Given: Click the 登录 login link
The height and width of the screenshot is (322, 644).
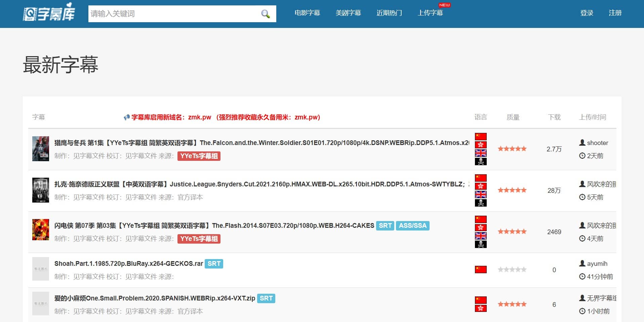Looking at the screenshot, I should (x=587, y=13).
